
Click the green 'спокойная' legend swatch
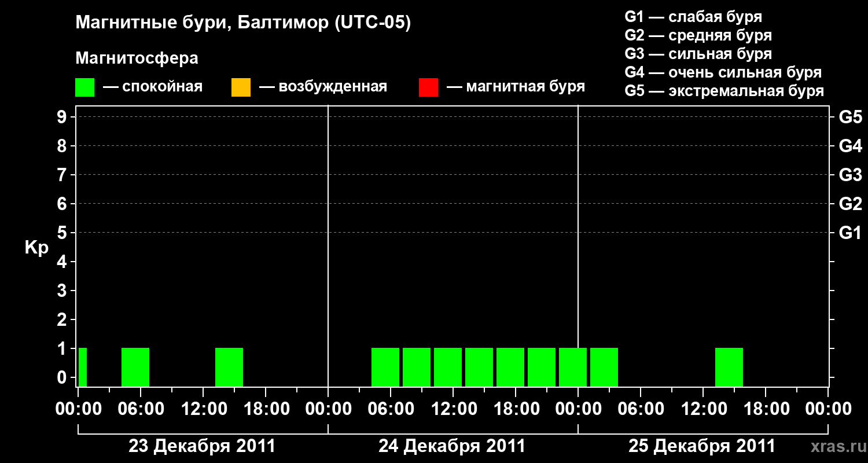pos(85,87)
